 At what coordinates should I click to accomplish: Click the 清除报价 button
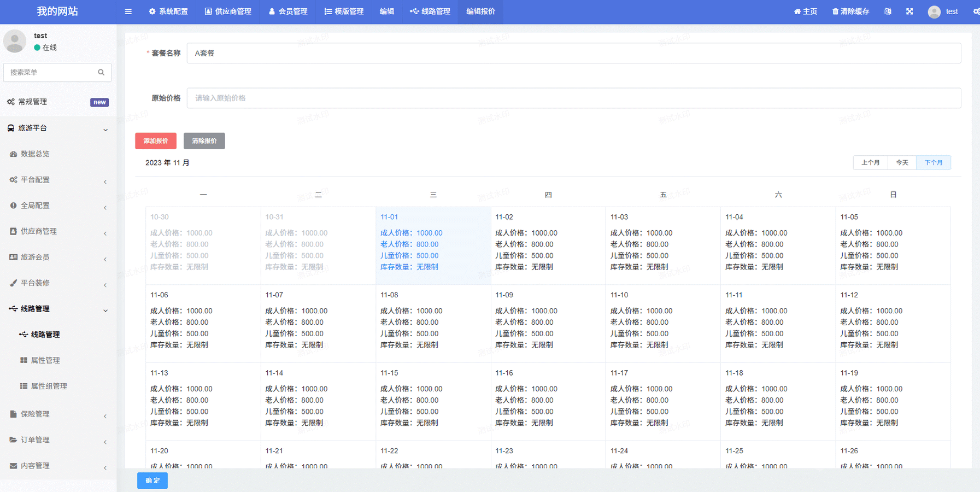pyautogui.click(x=204, y=141)
